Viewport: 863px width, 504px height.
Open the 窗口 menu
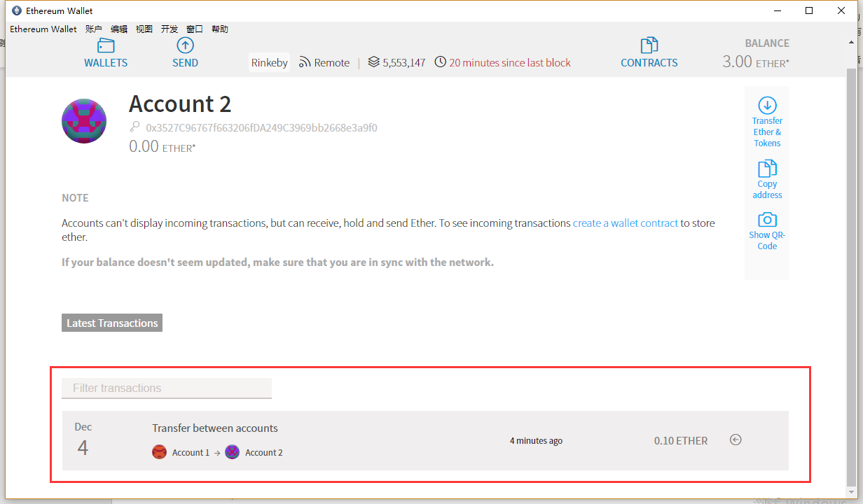click(195, 29)
